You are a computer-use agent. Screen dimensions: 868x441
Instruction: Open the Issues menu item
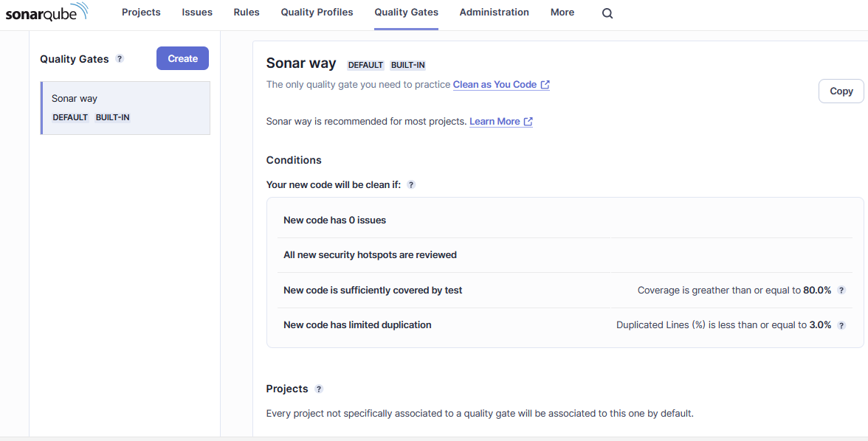pos(197,13)
